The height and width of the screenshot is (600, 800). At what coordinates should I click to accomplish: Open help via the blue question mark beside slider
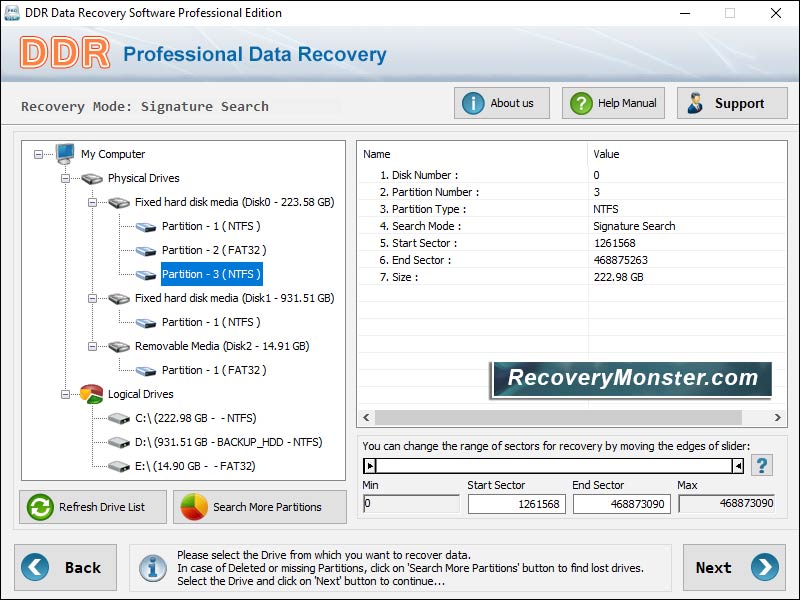[x=762, y=463]
